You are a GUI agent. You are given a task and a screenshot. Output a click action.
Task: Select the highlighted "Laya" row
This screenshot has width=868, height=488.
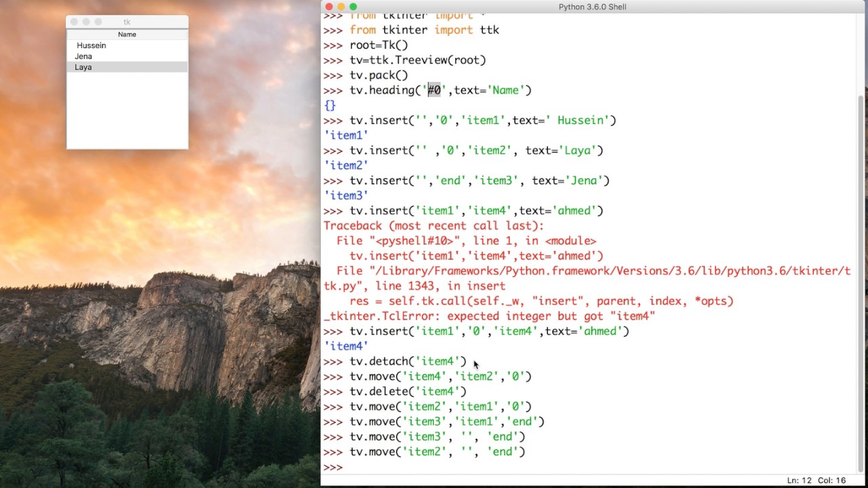click(83, 67)
